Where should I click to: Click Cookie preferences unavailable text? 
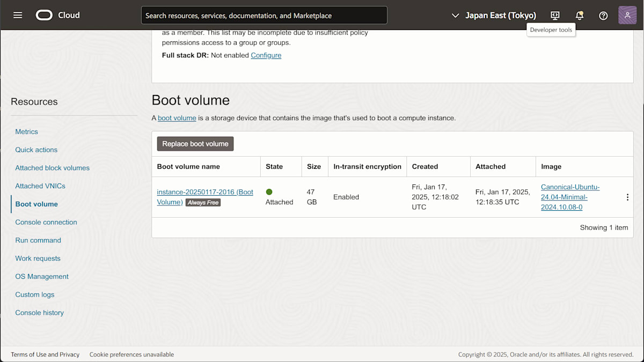tap(131, 354)
